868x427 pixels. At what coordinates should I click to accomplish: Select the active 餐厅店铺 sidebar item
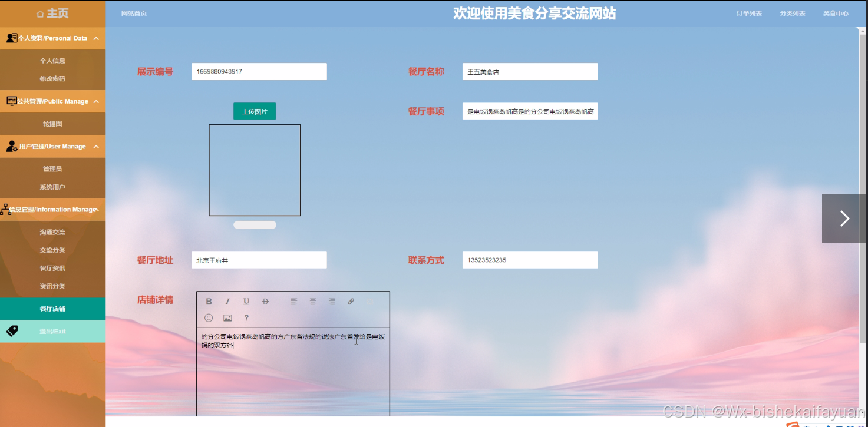pos(52,309)
